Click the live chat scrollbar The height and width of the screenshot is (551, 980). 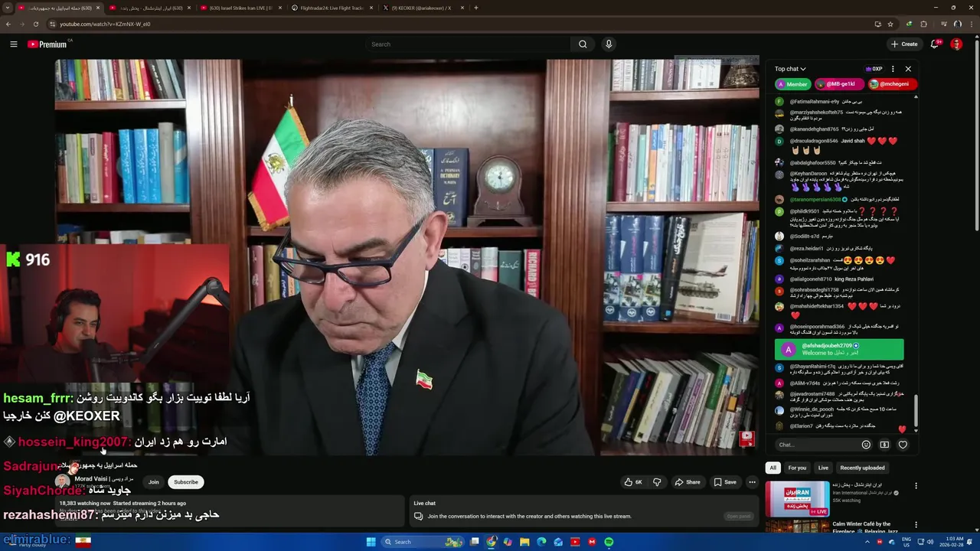coord(915,412)
